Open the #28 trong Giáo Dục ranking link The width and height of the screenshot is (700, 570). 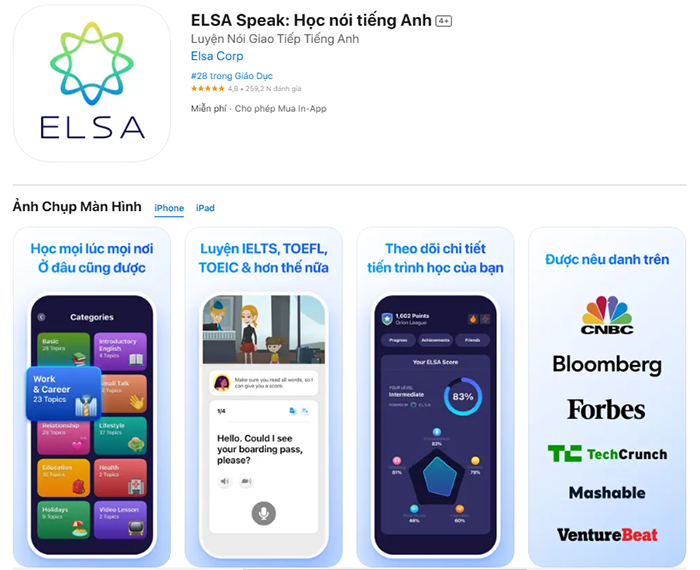pyautogui.click(x=232, y=76)
